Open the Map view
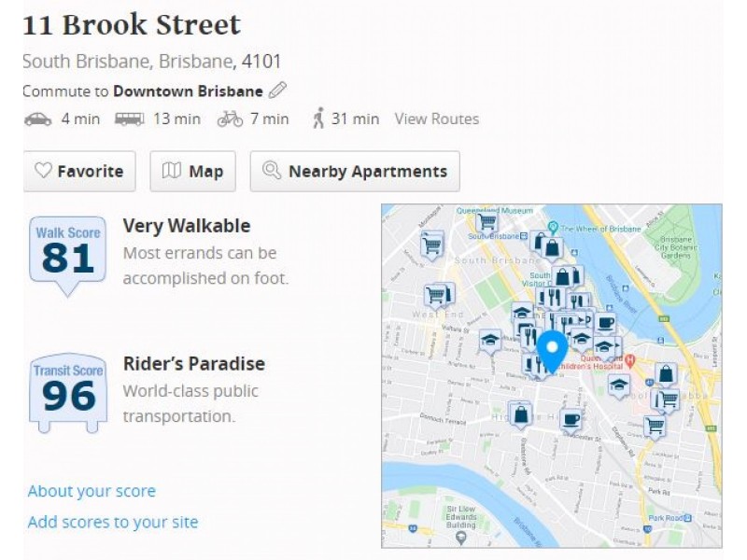Viewport: 747px width, 560px height. point(192,171)
